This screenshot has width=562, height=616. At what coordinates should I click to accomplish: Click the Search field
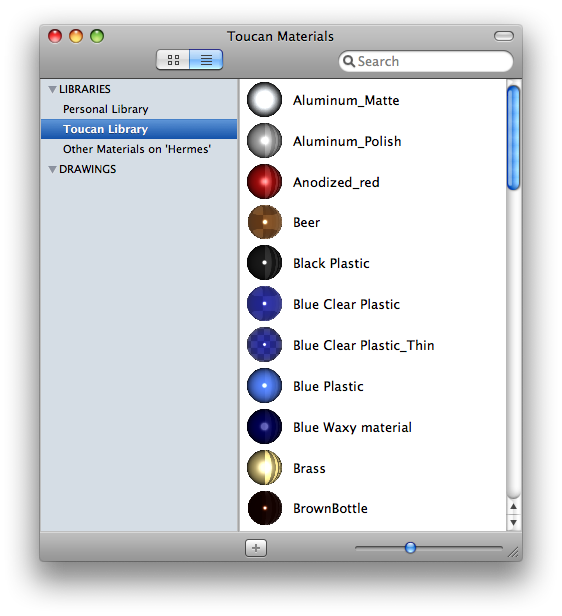(x=426, y=61)
